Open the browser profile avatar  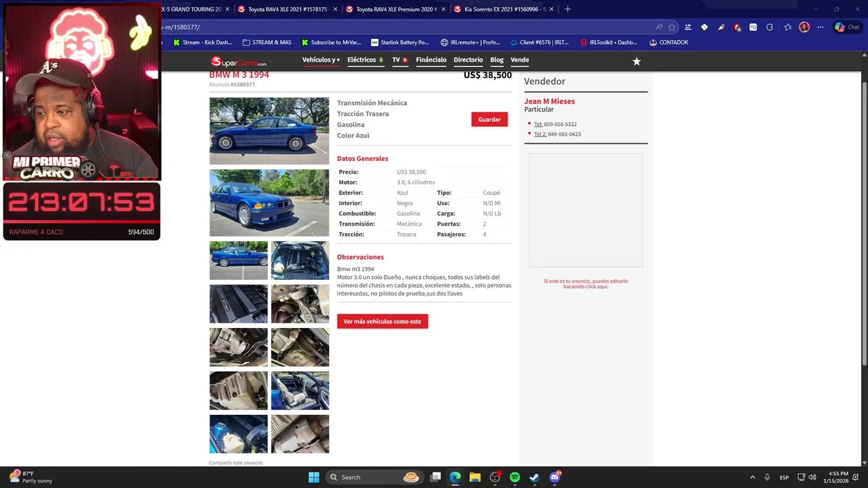tap(804, 27)
